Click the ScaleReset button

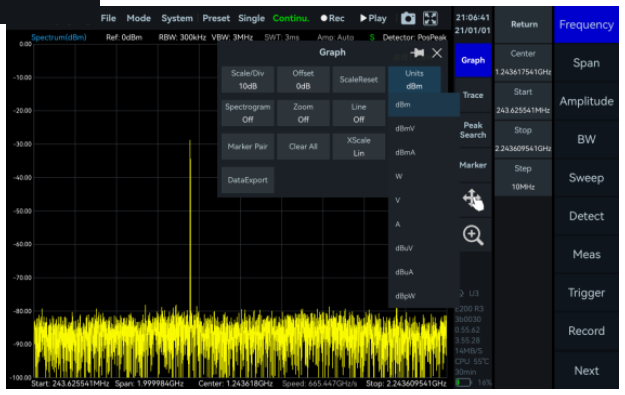click(x=358, y=80)
